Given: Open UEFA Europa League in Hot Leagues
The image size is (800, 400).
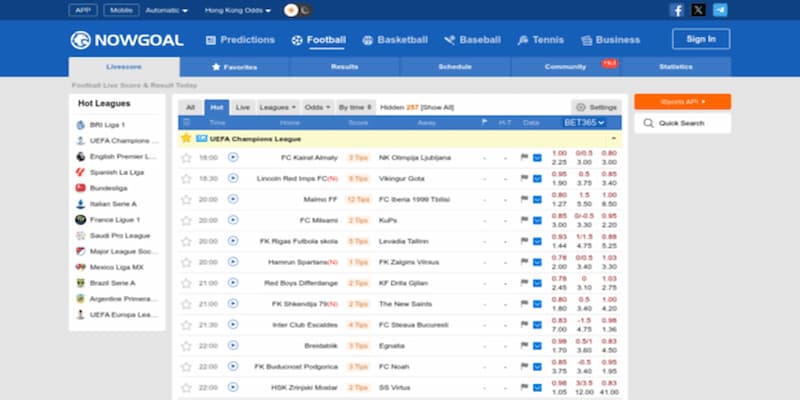Looking at the screenshot, I should [x=123, y=315].
